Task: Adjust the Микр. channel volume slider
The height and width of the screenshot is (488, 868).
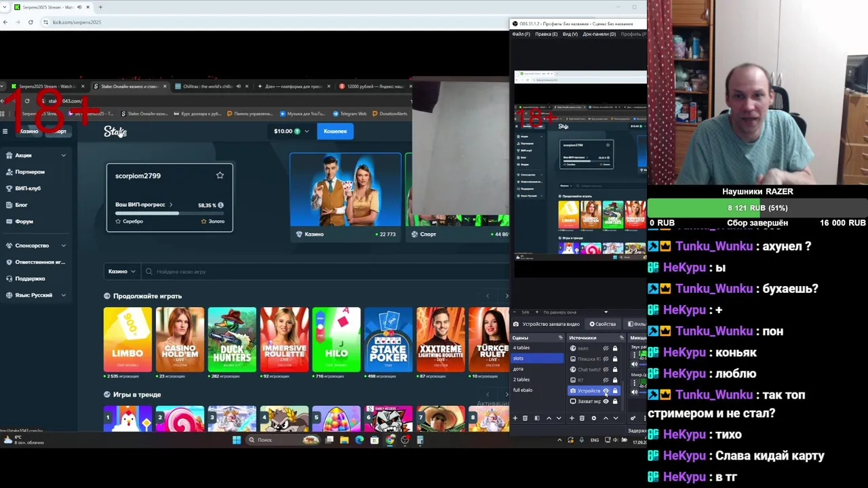Action: [643, 392]
